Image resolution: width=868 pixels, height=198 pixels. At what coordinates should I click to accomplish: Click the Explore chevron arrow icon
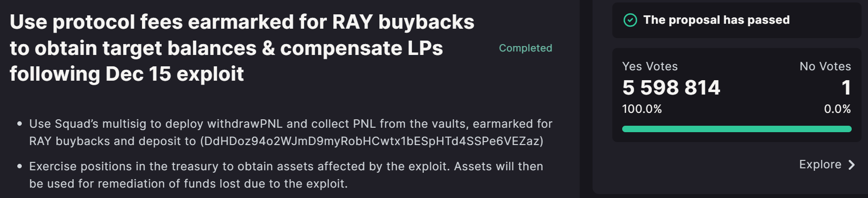pyautogui.click(x=852, y=165)
